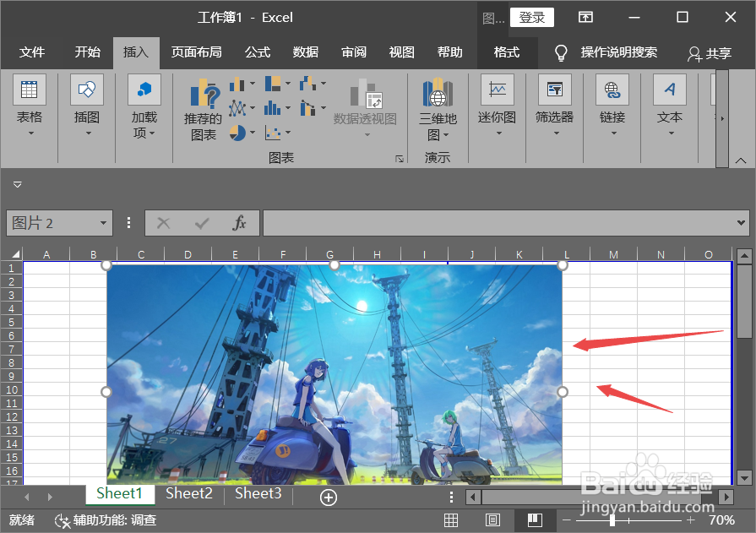Image resolution: width=756 pixels, height=533 pixels.
Task: Click the 70% zoom level
Action: (721, 520)
